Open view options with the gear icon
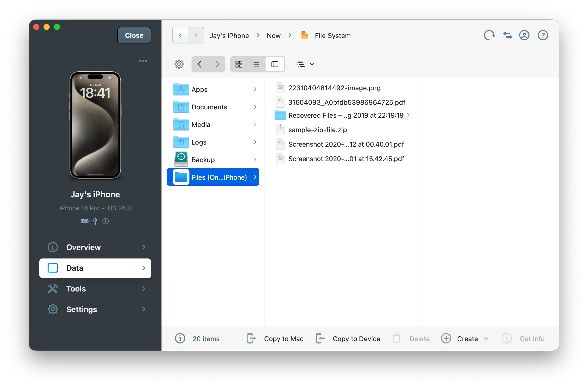This screenshot has height=389, width=588. (x=179, y=64)
